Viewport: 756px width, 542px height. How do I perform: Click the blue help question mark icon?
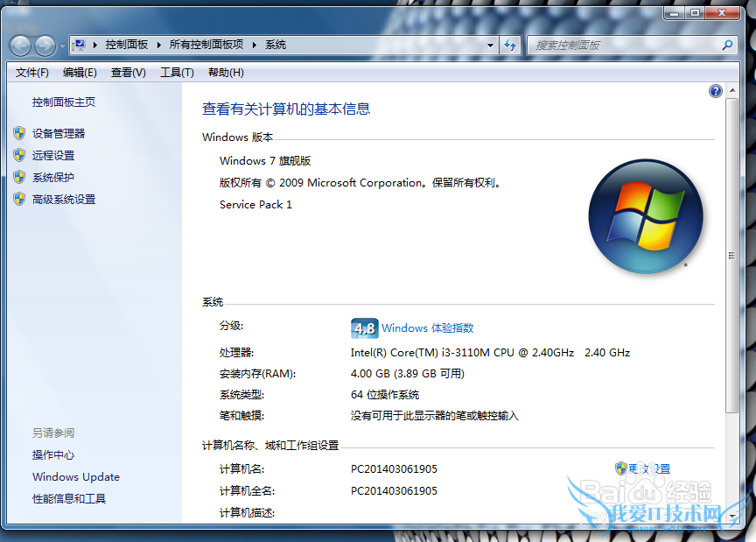click(x=716, y=91)
